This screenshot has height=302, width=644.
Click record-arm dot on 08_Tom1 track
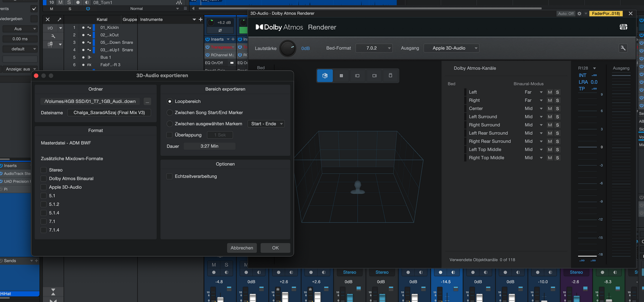(x=77, y=3)
